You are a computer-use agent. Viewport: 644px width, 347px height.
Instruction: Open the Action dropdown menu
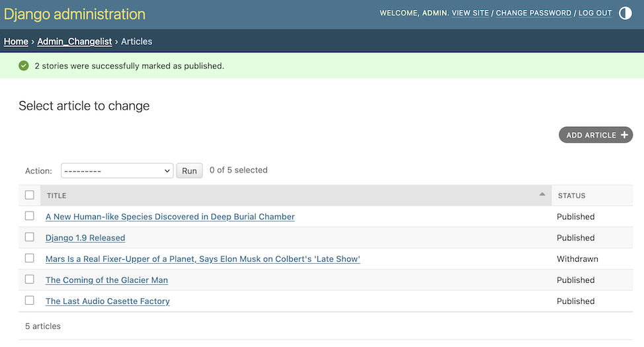pos(117,171)
